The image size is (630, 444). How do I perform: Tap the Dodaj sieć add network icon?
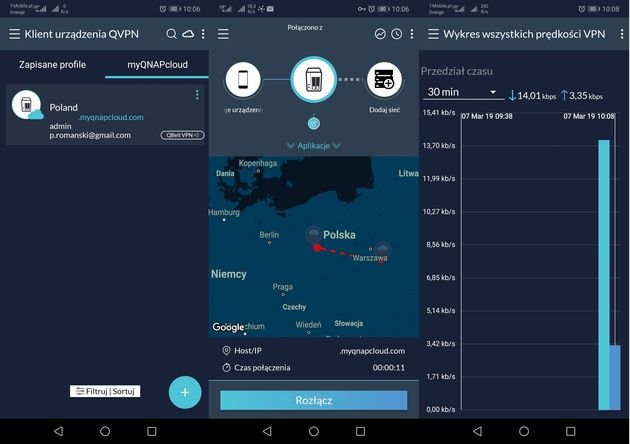(x=385, y=80)
